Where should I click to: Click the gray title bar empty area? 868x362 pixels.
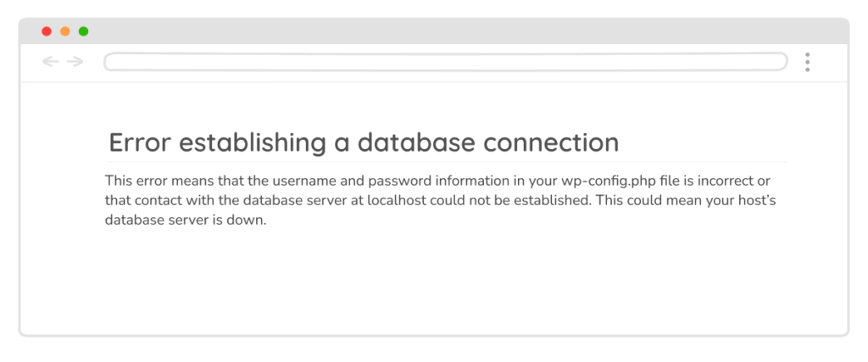[x=466, y=31]
